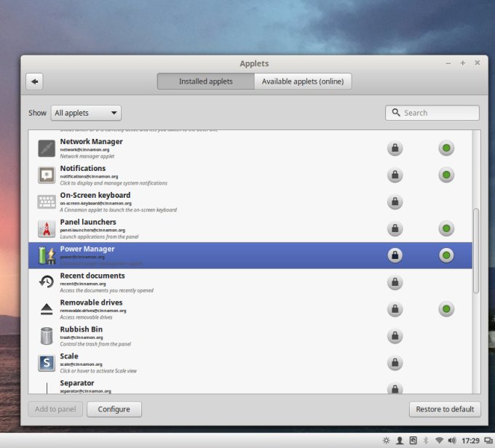The image size is (495, 448).
Task: Click the lock icon in Scale row
Action: click(395, 362)
